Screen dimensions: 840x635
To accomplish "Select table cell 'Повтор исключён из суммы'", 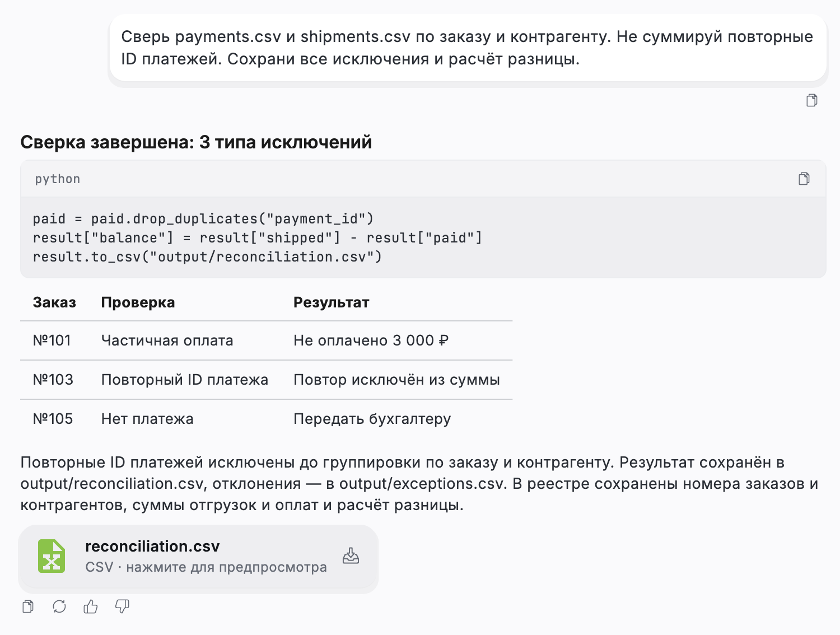I will pos(396,380).
